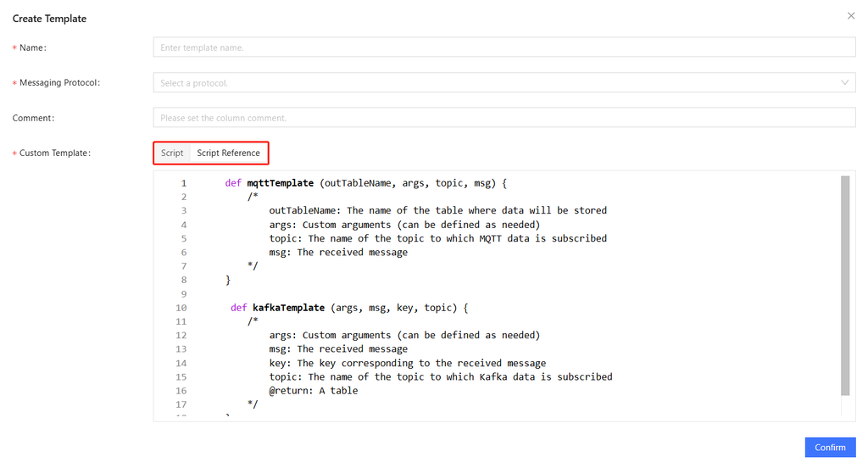This screenshot has height=468, width=868.
Task: Focus the Comment text field
Action: coord(504,118)
